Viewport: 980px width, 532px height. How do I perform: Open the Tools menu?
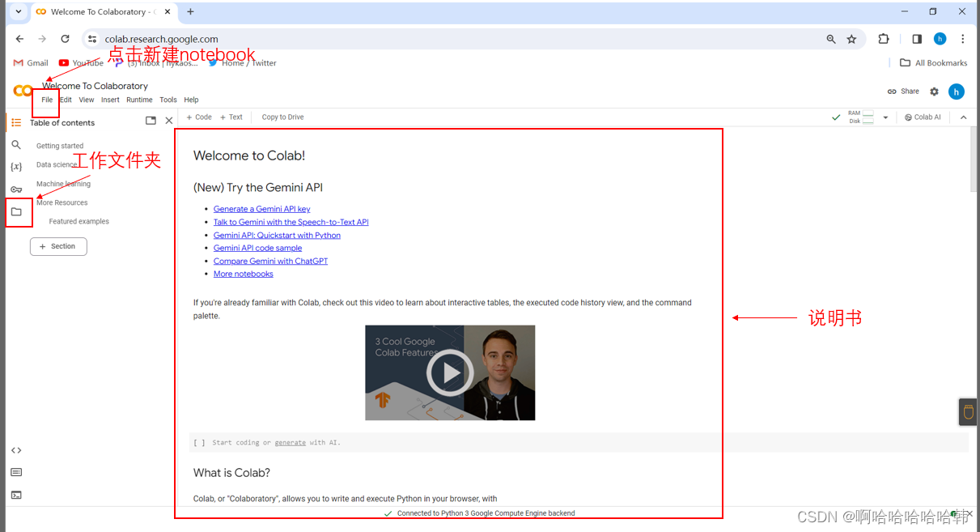(x=168, y=100)
